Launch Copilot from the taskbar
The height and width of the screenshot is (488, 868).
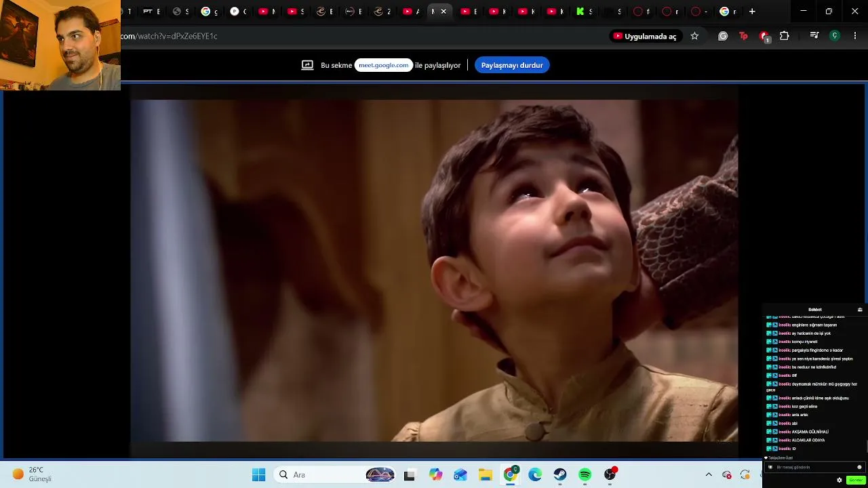(435, 475)
